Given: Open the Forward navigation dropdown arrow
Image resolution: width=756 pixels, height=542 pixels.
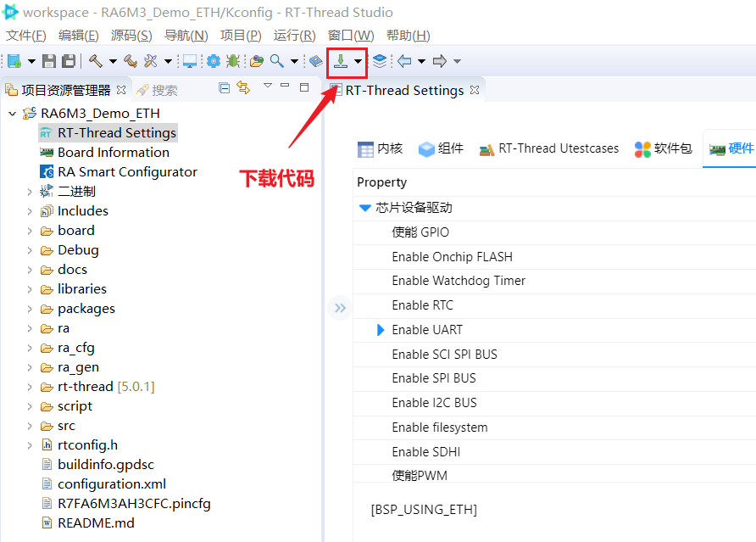Looking at the screenshot, I should 457,61.
